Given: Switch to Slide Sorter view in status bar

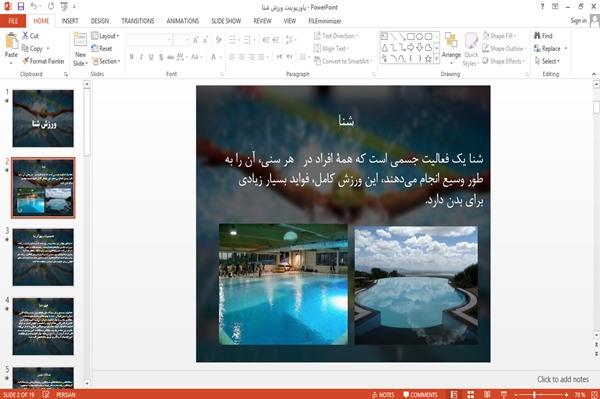Looking at the screenshot, I should tap(470, 394).
